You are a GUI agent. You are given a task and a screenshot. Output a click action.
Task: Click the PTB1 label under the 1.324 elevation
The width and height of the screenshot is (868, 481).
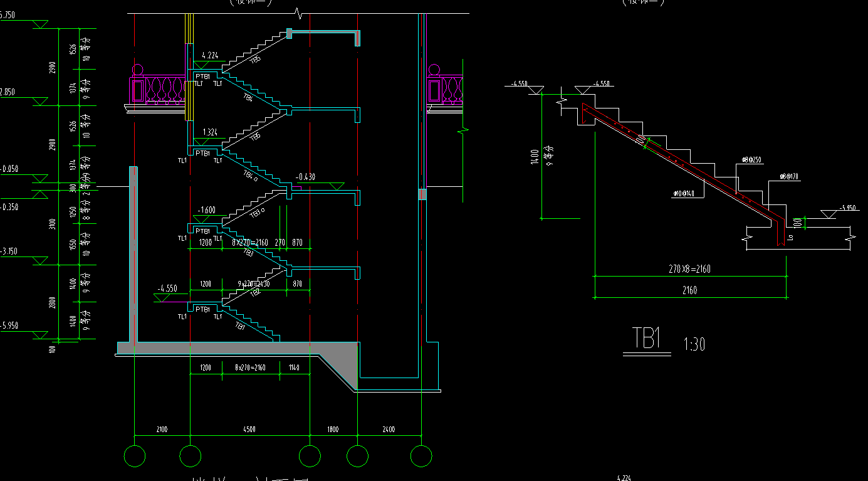pos(202,153)
